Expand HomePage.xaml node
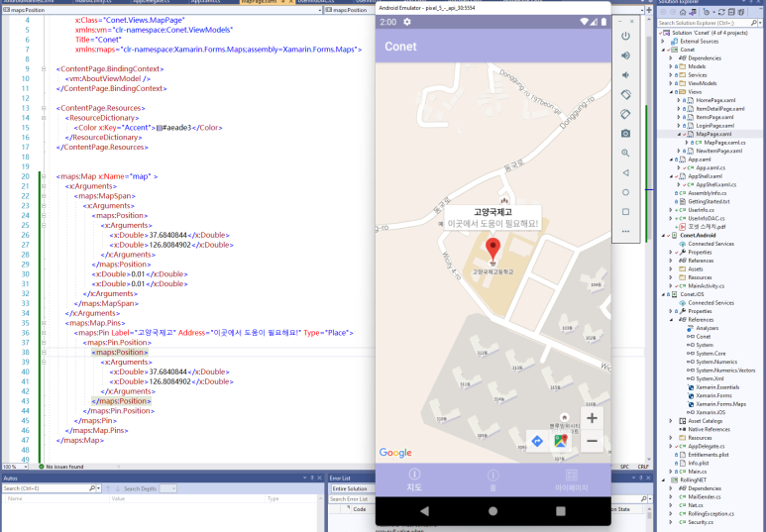766x532 pixels. coord(679,100)
